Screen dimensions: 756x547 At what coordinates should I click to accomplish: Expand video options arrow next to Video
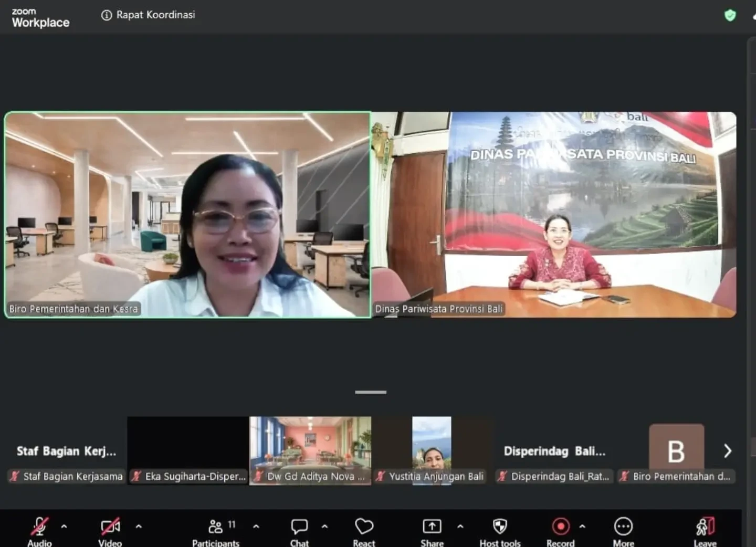139,526
